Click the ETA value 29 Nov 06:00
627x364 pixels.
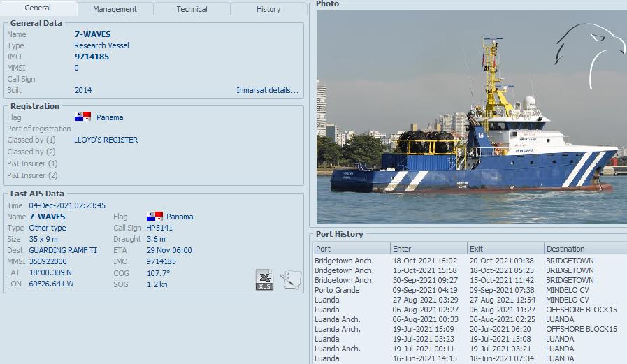169,250
